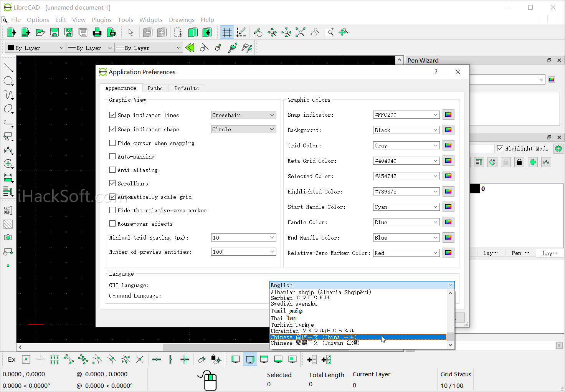565x392 pixels.
Task: Click the language list scroll down arrow
Action: coord(451,345)
